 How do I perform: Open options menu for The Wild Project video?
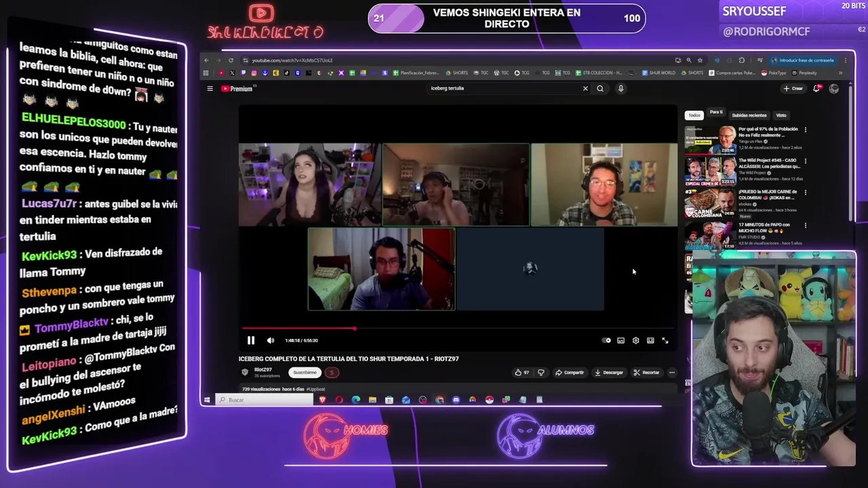806,161
